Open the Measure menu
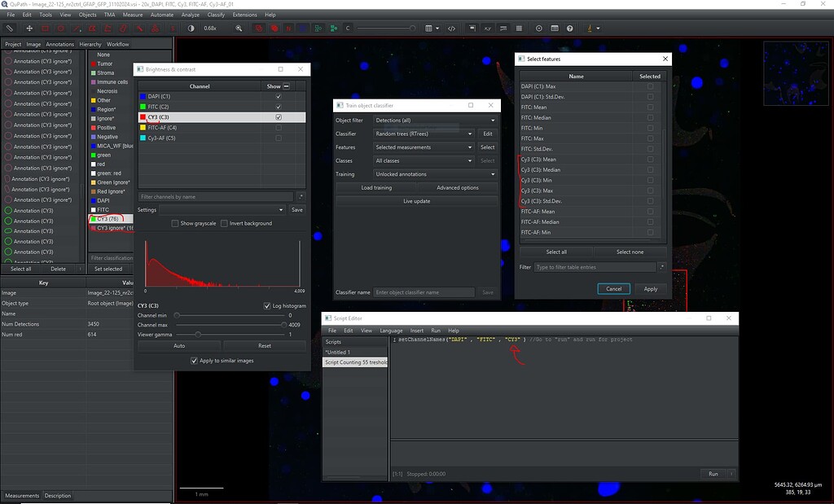 coord(132,14)
